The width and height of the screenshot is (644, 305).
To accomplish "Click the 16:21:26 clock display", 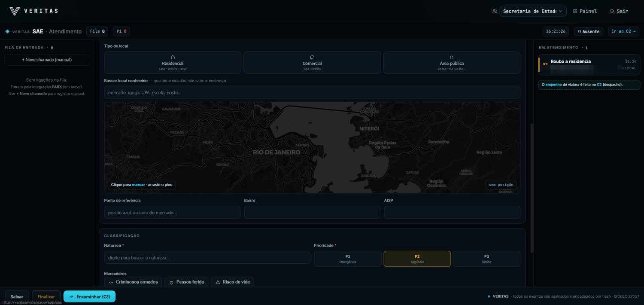I will [556, 31].
